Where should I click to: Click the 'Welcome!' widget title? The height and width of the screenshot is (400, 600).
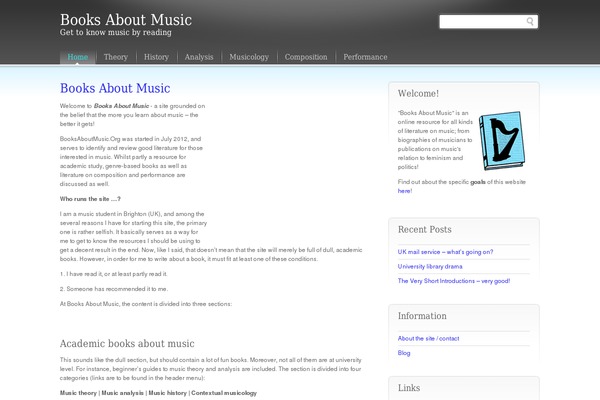tap(418, 94)
